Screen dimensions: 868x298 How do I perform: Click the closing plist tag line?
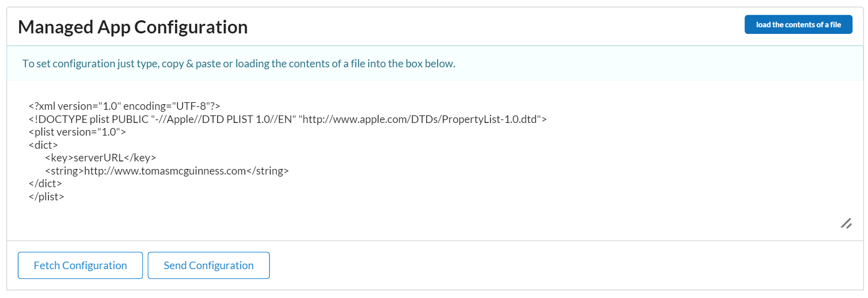coord(46,197)
